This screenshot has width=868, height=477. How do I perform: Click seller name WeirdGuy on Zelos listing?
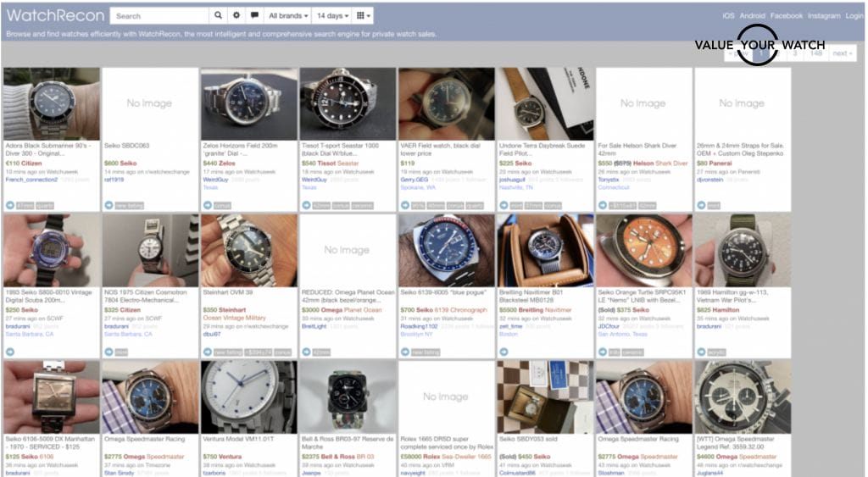(217, 180)
